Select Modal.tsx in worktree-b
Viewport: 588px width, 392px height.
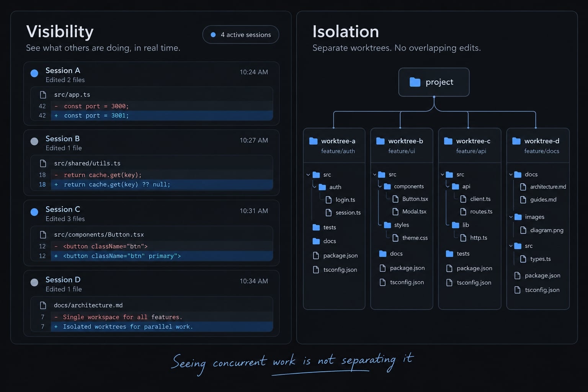(410, 212)
